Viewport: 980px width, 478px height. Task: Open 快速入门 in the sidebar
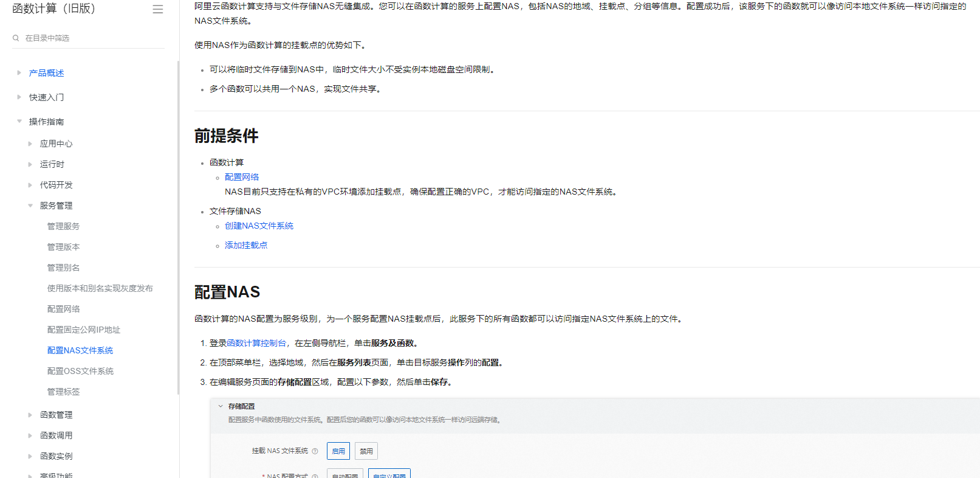click(46, 97)
